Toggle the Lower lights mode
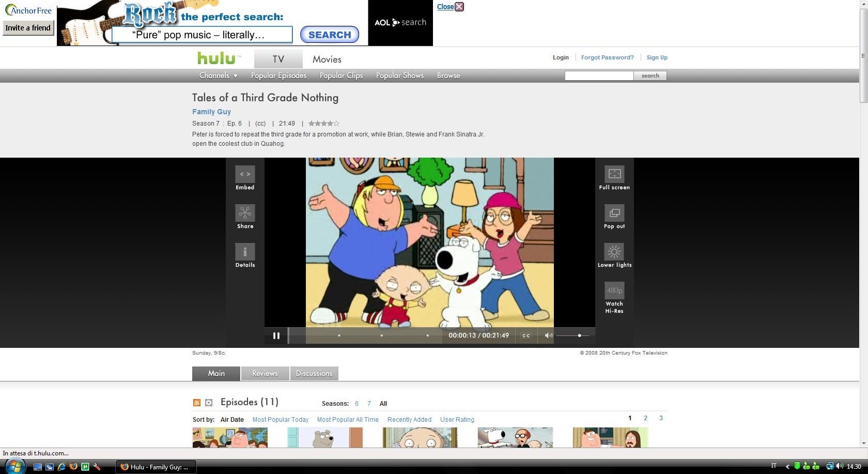868x474 pixels. [614, 252]
